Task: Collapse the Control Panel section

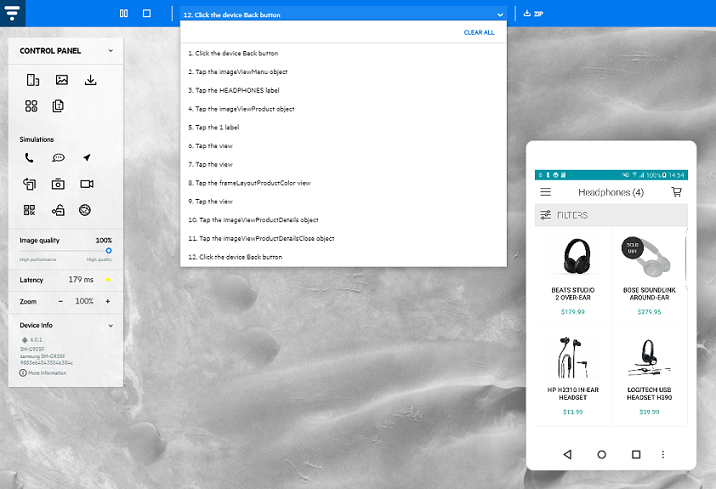Action: click(x=107, y=50)
